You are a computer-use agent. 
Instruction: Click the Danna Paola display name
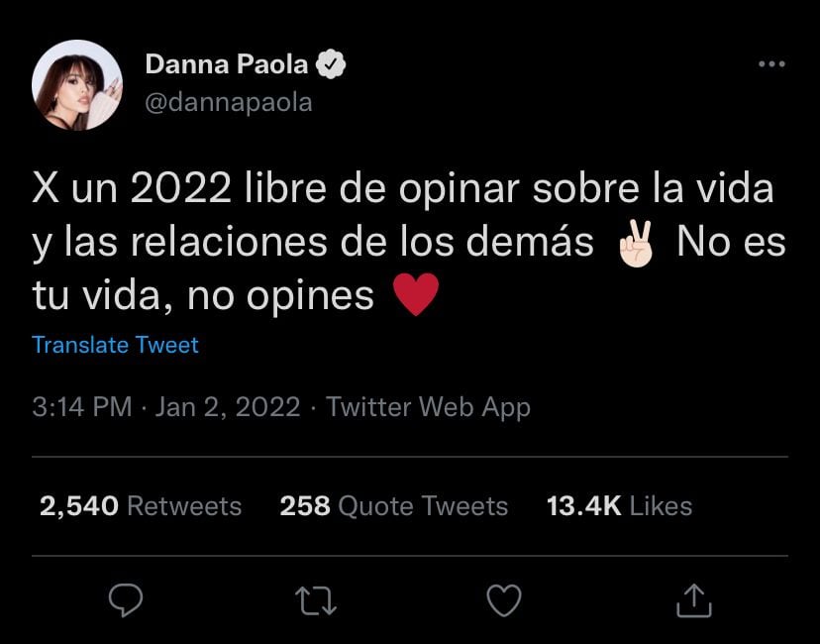tap(228, 65)
